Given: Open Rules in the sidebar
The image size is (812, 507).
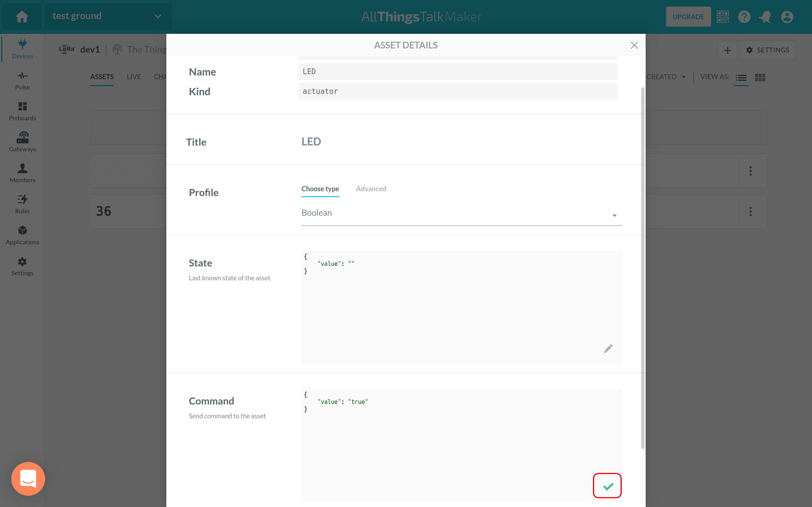Looking at the screenshot, I should pos(23,204).
